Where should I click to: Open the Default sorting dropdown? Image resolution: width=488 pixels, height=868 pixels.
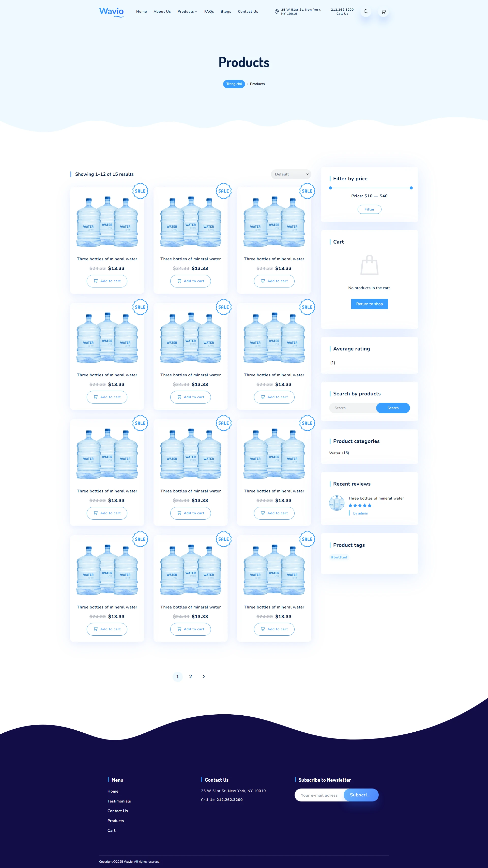(x=291, y=174)
